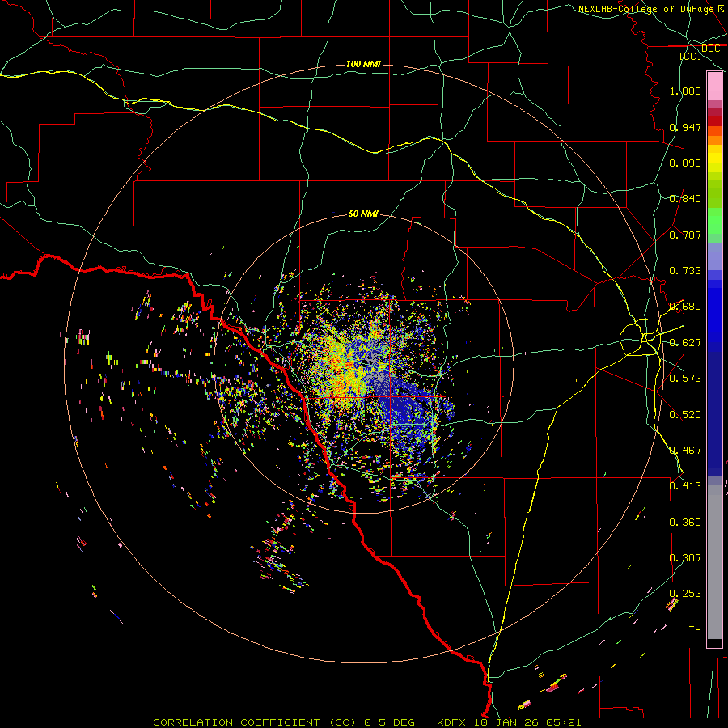The width and height of the screenshot is (728, 728).
Task: Click the 0.573 scale value
Action: [x=685, y=379]
